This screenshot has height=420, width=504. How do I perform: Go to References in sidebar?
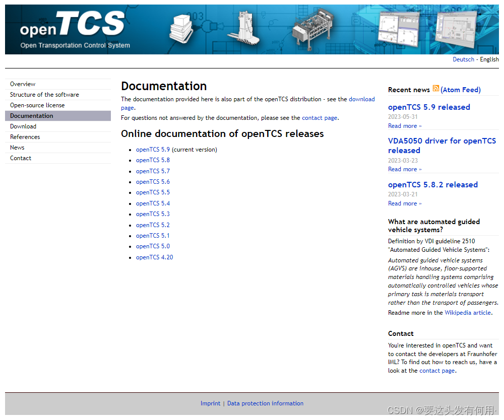[58, 137]
